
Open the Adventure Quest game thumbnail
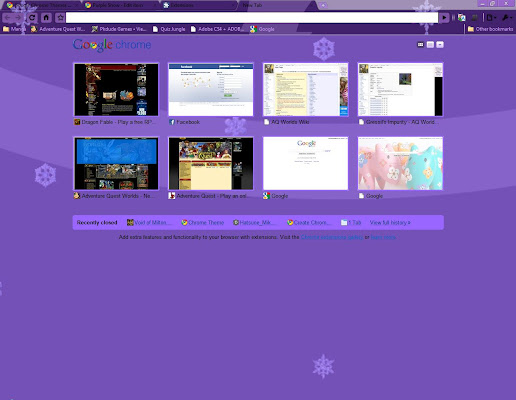pyautogui.click(x=211, y=163)
